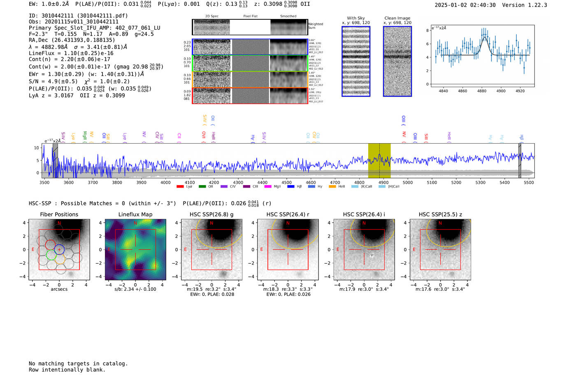Click the blue fiber circle in Fiber Positions
Viewport: 576px width, 392px height.
[x=59, y=249]
